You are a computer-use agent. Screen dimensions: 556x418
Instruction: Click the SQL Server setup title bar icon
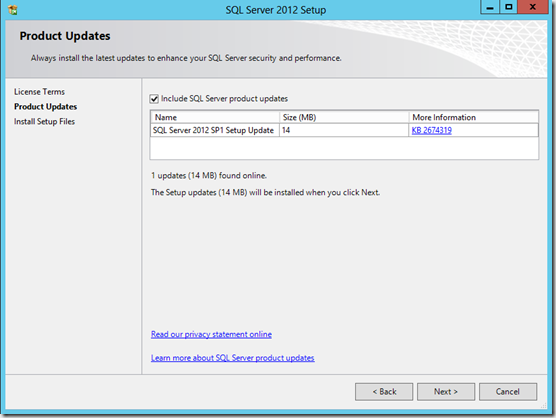(12, 10)
